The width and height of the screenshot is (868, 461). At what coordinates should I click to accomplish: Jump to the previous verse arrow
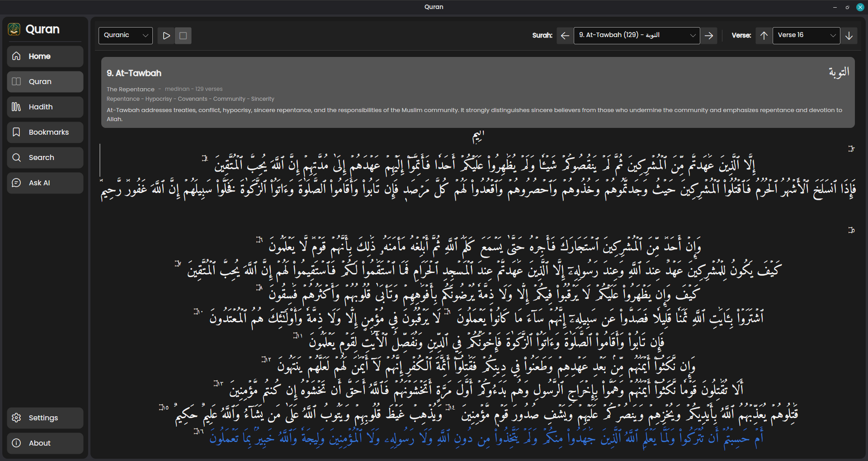pos(764,36)
